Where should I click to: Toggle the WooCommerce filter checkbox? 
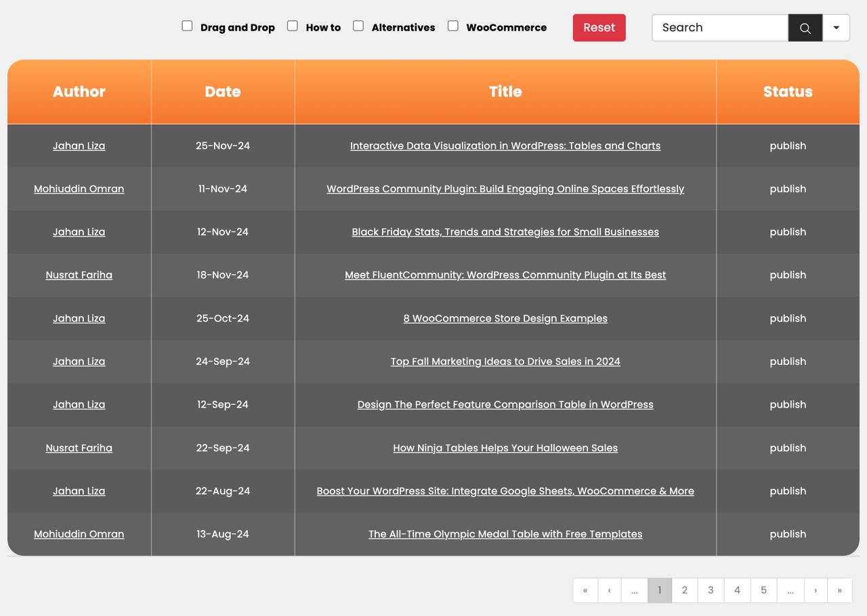[x=453, y=26]
